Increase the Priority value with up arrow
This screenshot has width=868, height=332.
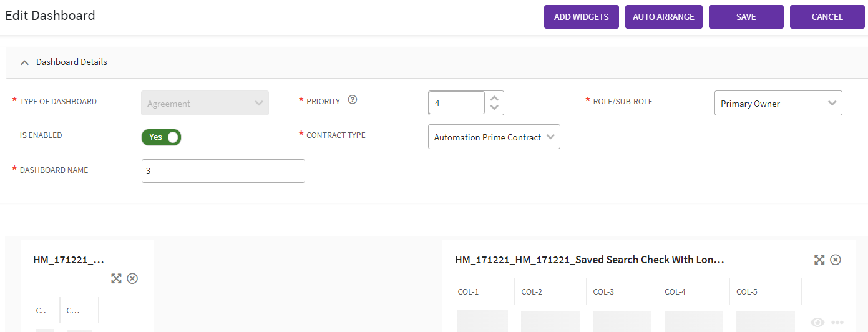click(x=494, y=98)
